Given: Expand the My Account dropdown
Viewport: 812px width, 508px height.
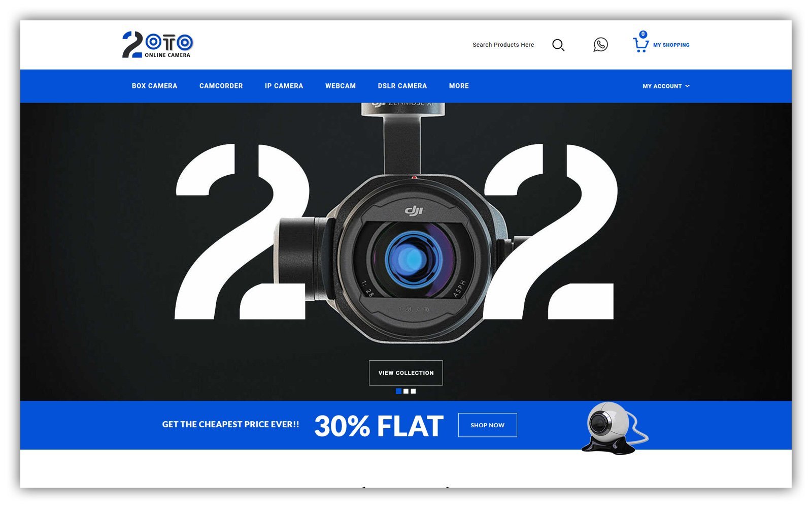Looking at the screenshot, I should pos(662,86).
